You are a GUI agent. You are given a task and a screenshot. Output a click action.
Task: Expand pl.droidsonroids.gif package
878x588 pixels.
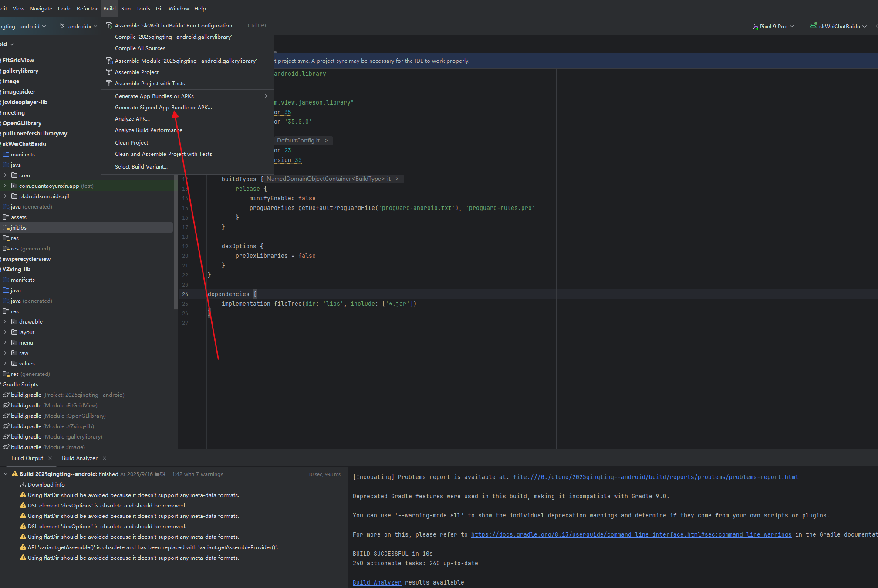(5, 196)
